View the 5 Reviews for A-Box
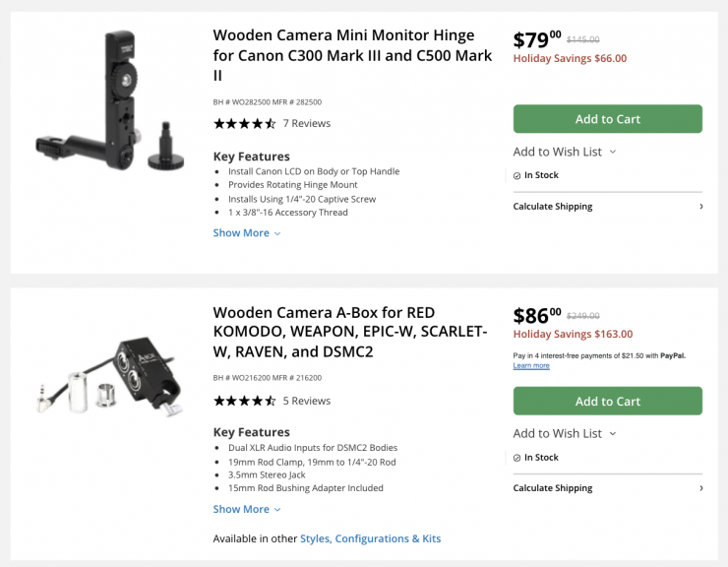728x567 pixels. [307, 401]
